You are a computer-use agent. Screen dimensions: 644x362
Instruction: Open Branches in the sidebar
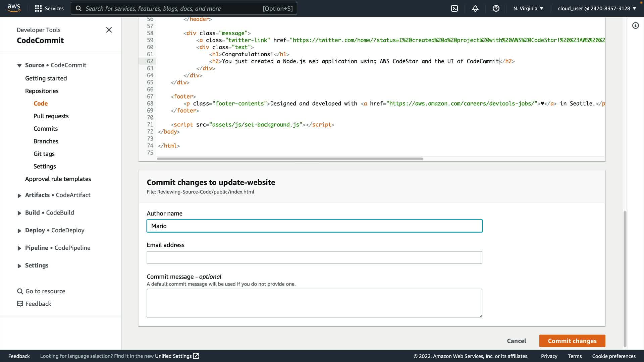coord(46,141)
